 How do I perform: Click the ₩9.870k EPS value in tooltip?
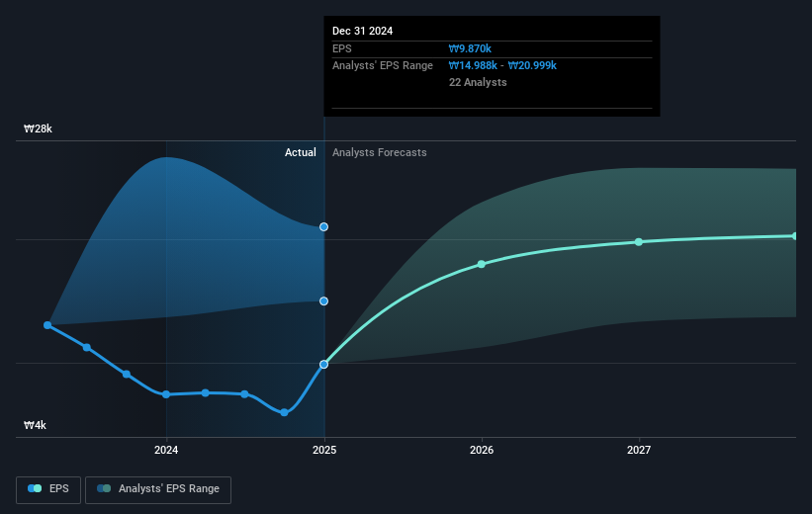coord(470,48)
